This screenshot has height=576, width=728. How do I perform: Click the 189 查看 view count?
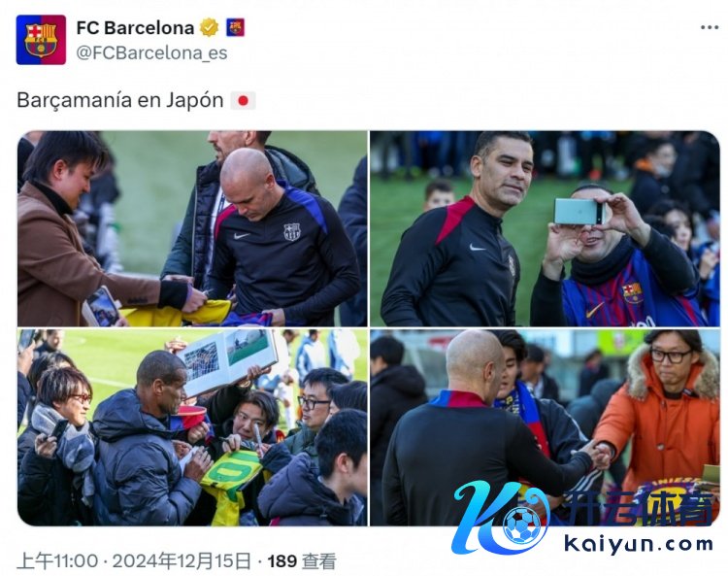pos(302,561)
